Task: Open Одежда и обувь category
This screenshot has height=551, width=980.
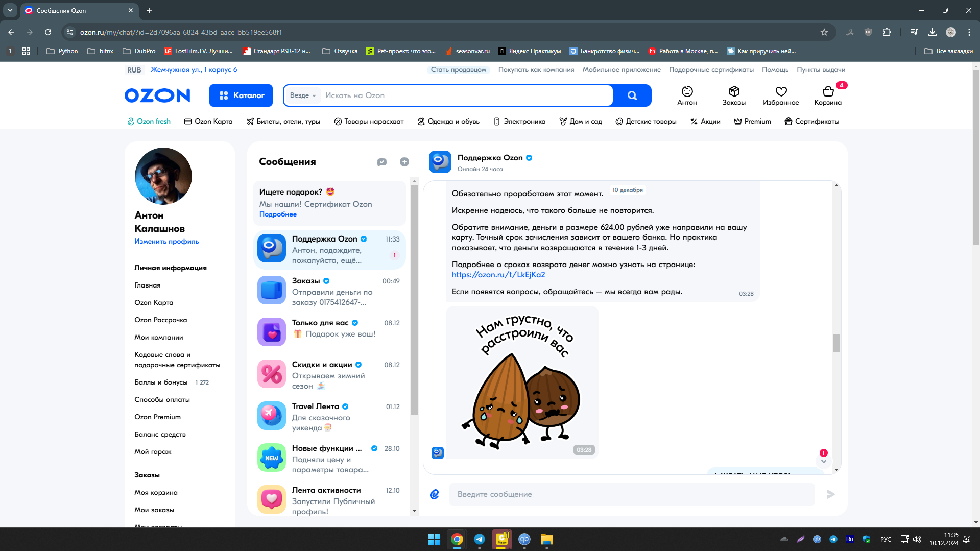Action: click(448, 122)
